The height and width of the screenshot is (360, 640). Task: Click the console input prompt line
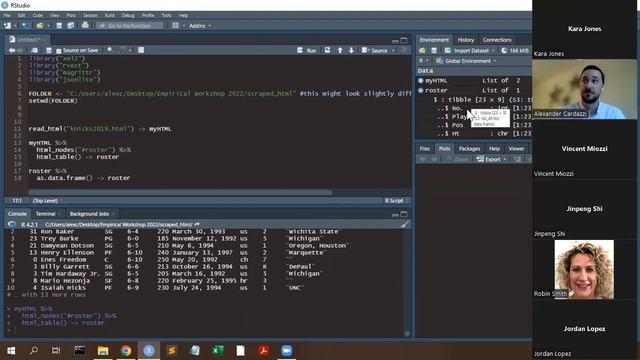pos(204,330)
